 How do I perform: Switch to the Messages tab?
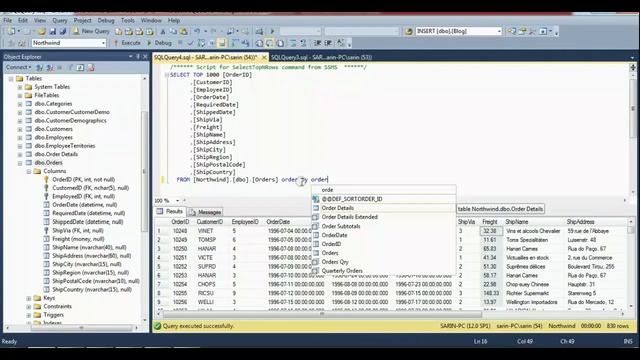click(205, 212)
